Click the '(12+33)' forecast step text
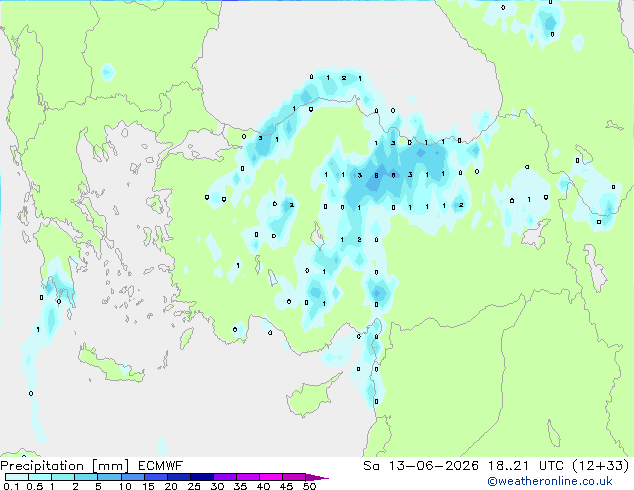This screenshot has width=634, height=490. [x=601, y=465]
